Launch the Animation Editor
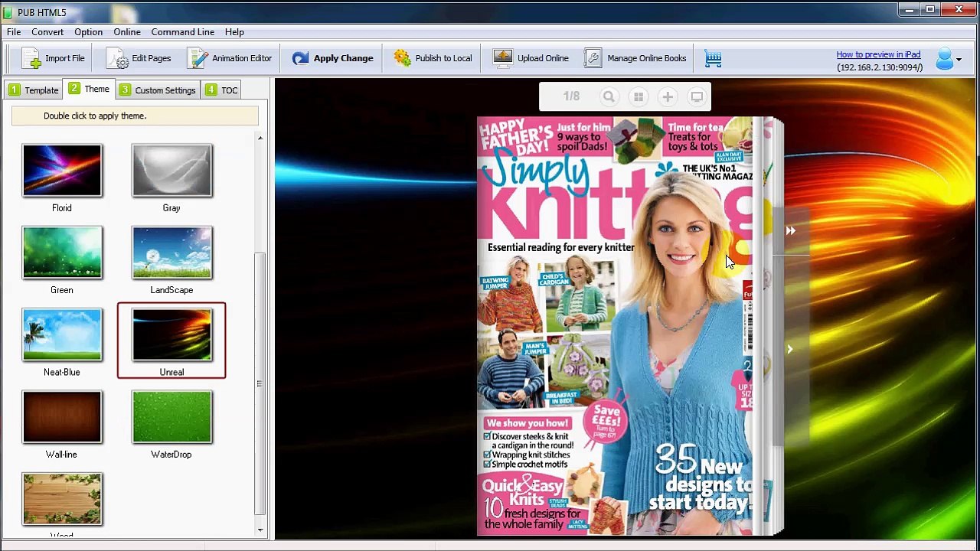The image size is (980, 551). point(230,58)
